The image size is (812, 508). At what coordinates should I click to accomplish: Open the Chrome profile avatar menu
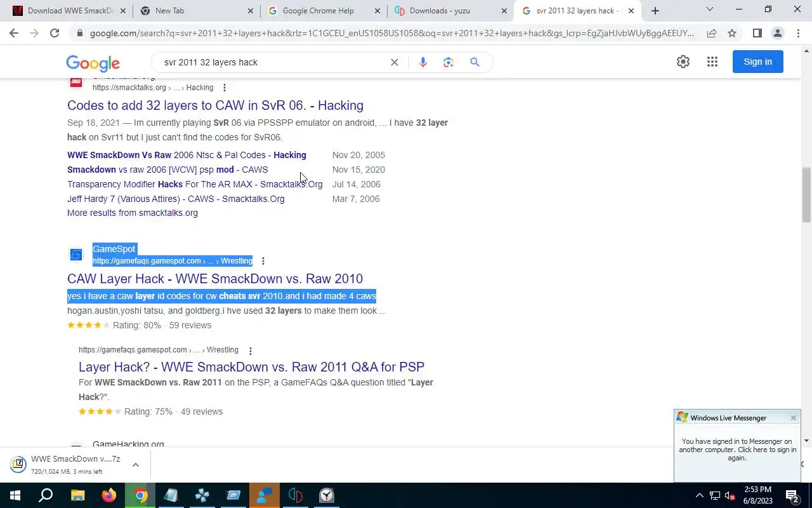777,33
